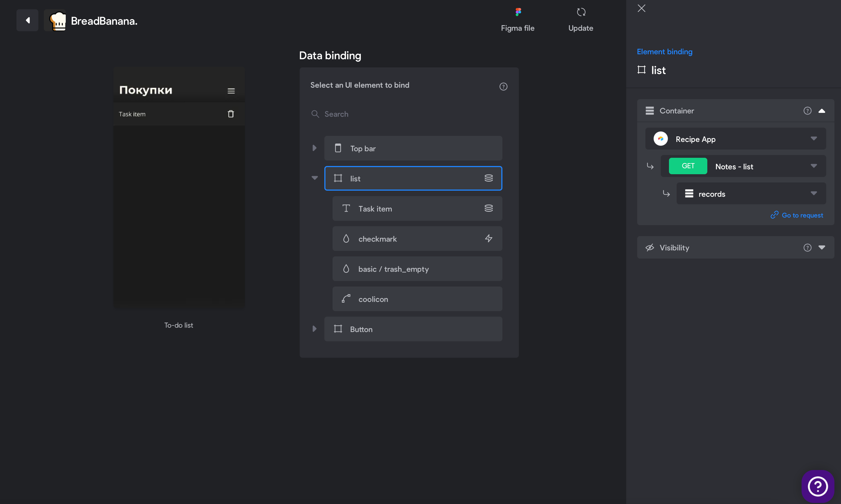
Task: Click the Container help question icon
Action: pyautogui.click(x=807, y=111)
